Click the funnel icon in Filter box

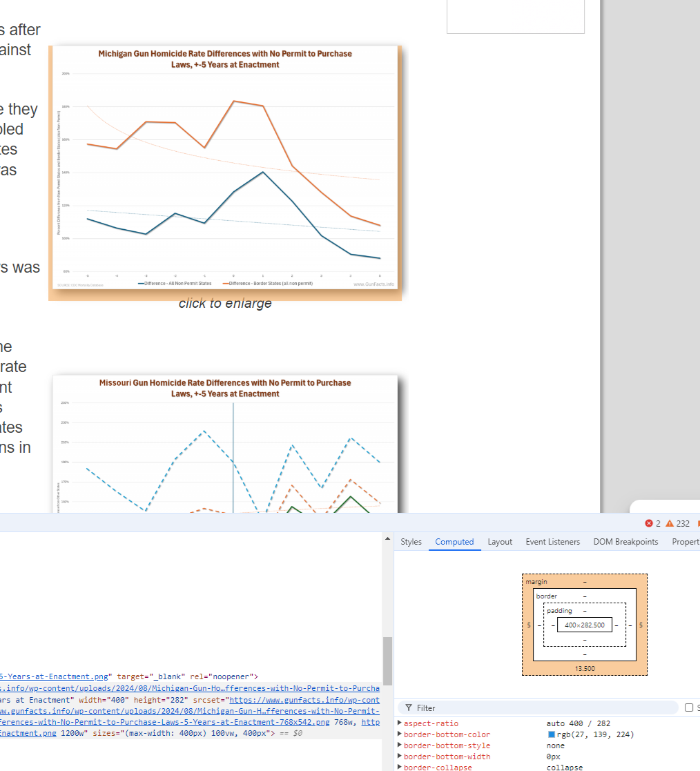[409, 708]
